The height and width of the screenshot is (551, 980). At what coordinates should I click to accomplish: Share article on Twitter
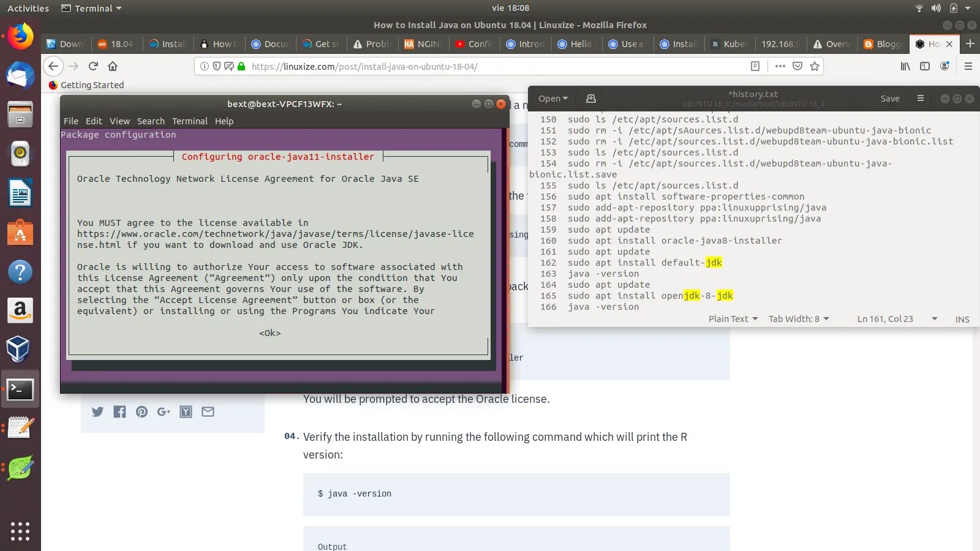click(98, 412)
